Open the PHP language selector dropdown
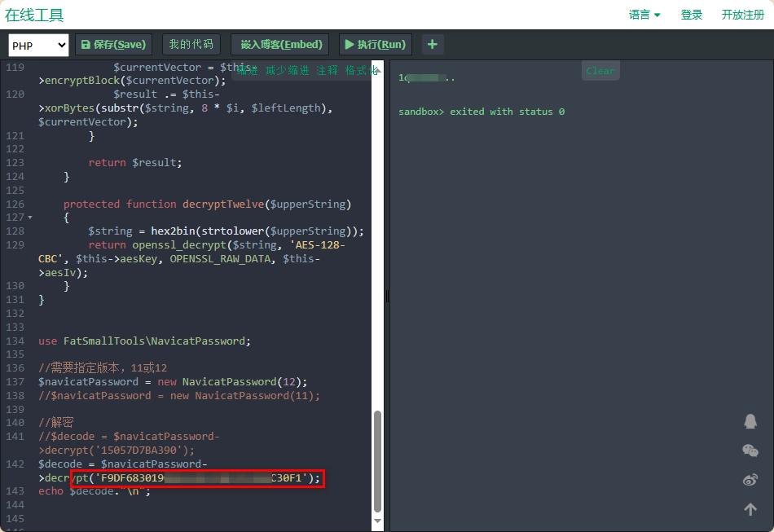Screen dimensions: 774x532 coord(38,46)
